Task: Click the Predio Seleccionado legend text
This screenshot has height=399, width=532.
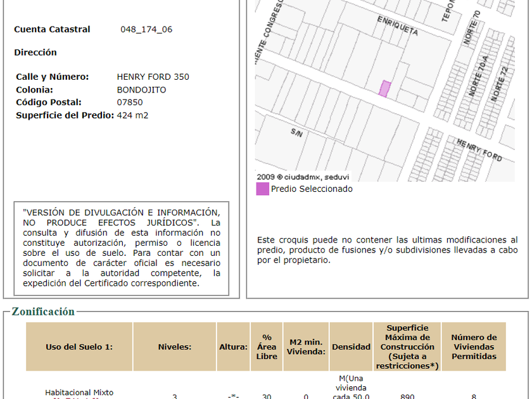Action: point(312,189)
